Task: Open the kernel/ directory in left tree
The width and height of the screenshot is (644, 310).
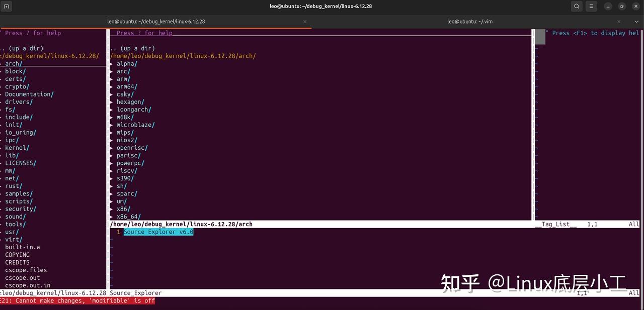Action: click(x=17, y=147)
